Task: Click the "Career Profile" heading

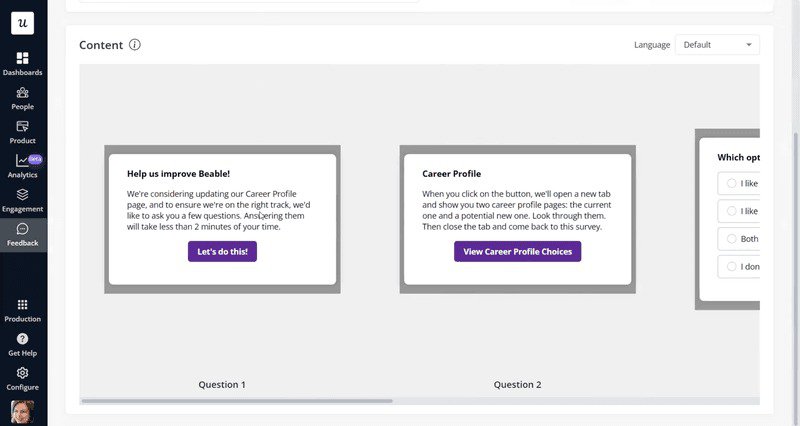Action: tap(452, 173)
